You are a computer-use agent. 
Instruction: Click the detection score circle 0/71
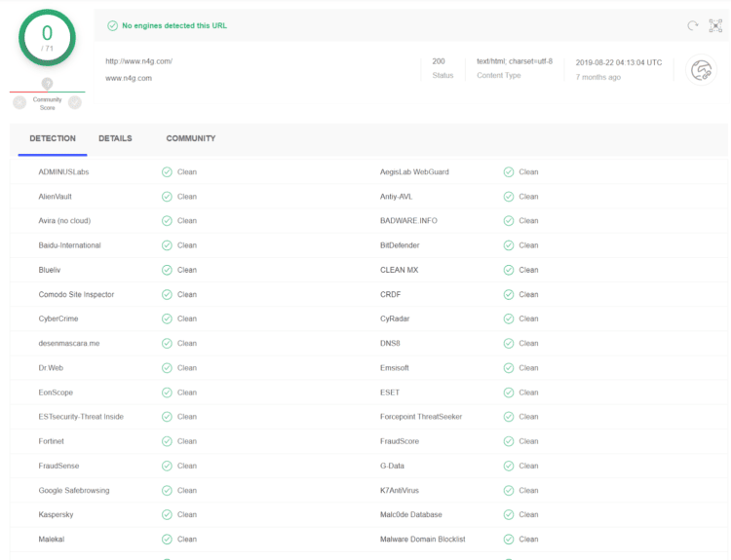point(47,38)
